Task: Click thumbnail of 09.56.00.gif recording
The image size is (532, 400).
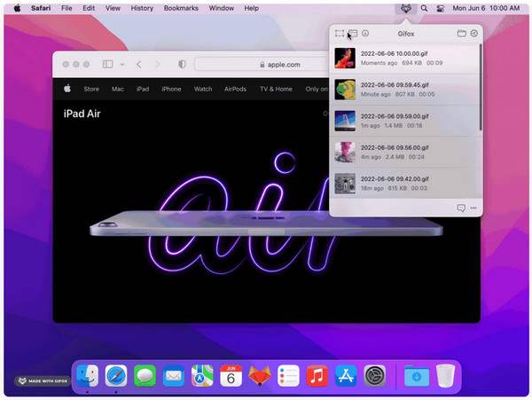Action: tap(345, 152)
